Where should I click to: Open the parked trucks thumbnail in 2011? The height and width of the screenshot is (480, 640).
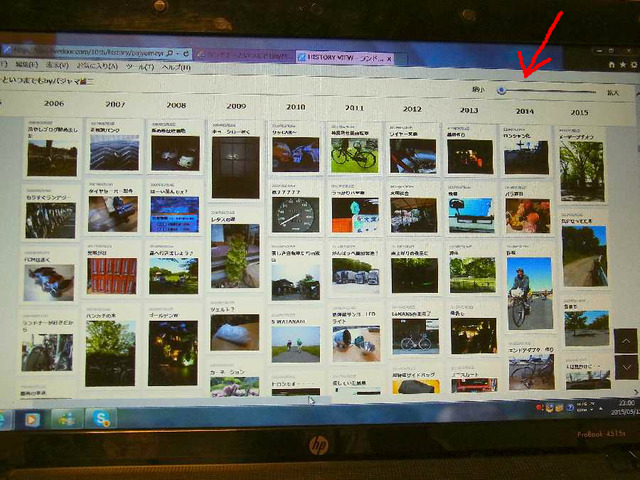(356, 277)
